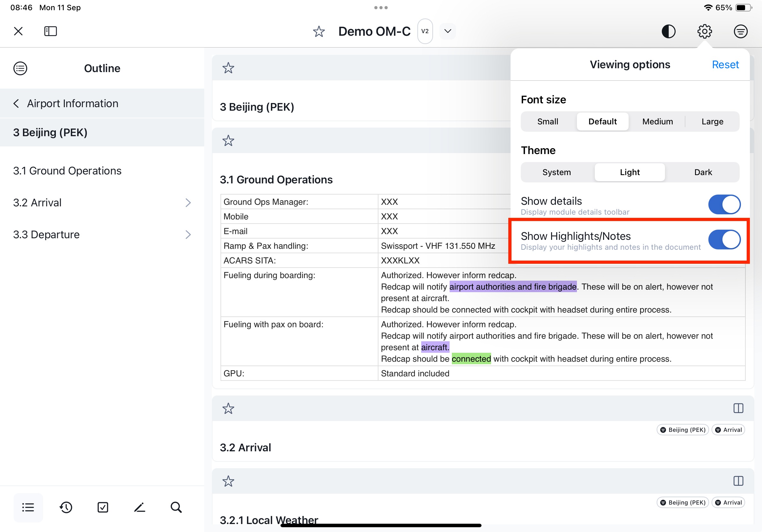The image size is (762, 532).
Task: Turn off Show Highlights/Notes switch
Action: click(x=724, y=240)
